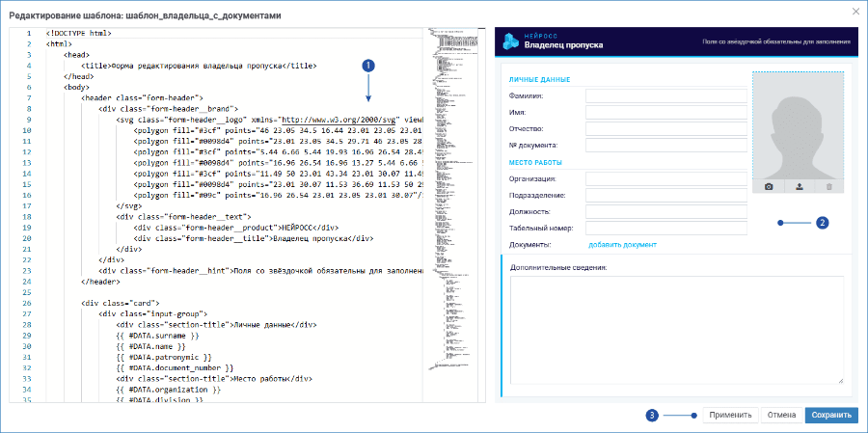This screenshot has width=868, height=433.
Task: Save the template with Сохранить
Action: 831,415
